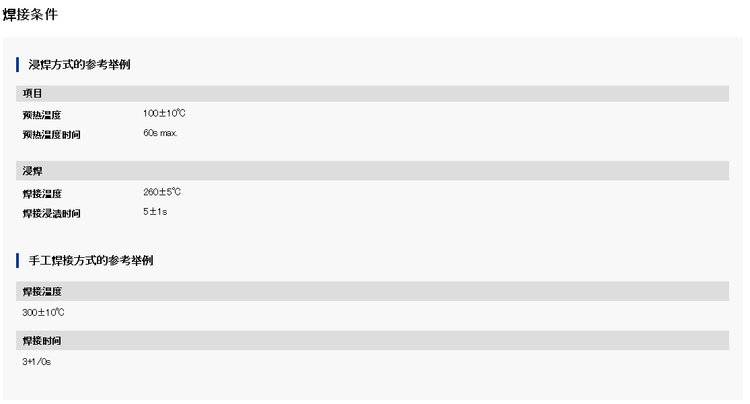Select the 浸焊方式的参考举例 section title

(x=80, y=65)
